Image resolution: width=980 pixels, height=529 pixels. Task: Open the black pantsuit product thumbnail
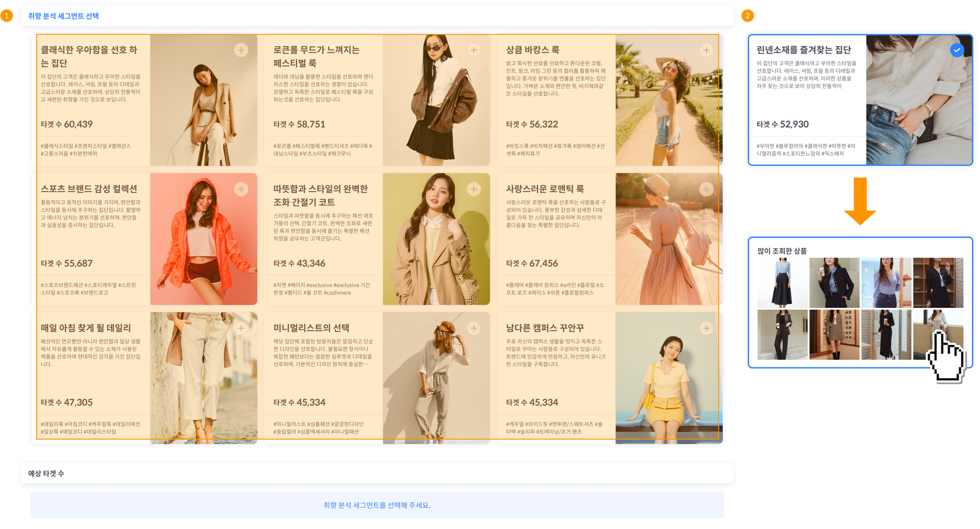[x=782, y=335]
